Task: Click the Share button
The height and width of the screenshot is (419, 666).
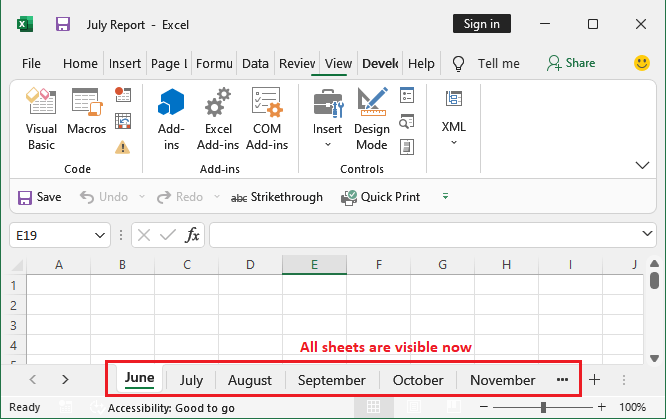Action: click(x=571, y=63)
